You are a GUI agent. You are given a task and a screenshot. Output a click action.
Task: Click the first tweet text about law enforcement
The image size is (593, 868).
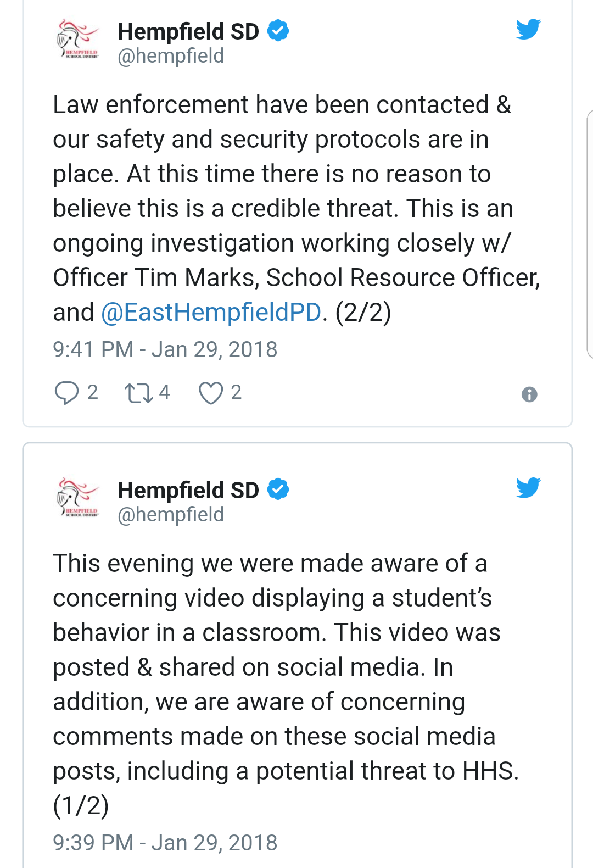[296, 208]
